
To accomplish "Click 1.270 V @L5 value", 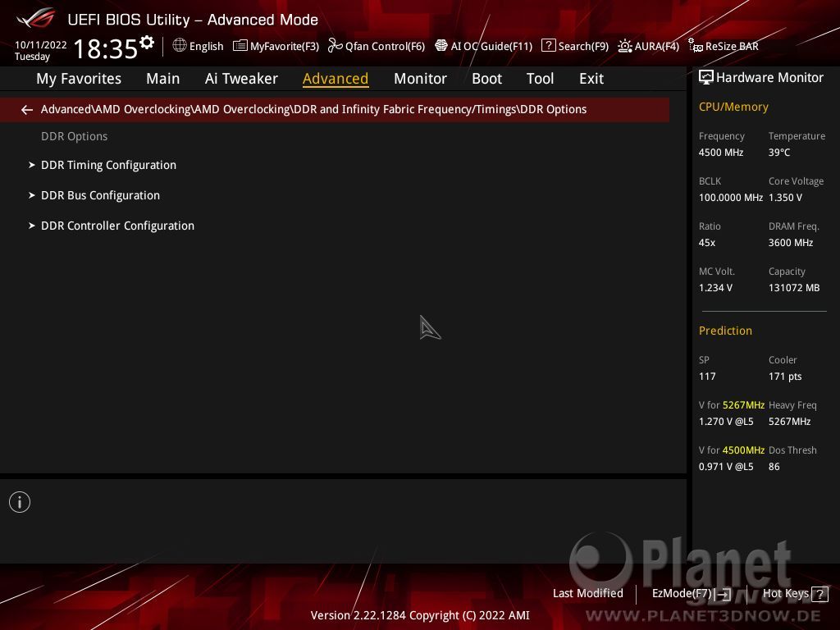I will pyautogui.click(x=726, y=422).
